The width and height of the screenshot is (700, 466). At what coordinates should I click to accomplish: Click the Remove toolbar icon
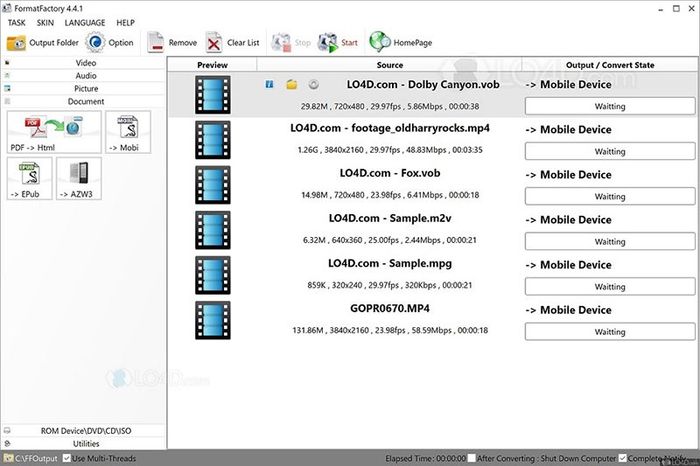155,43
